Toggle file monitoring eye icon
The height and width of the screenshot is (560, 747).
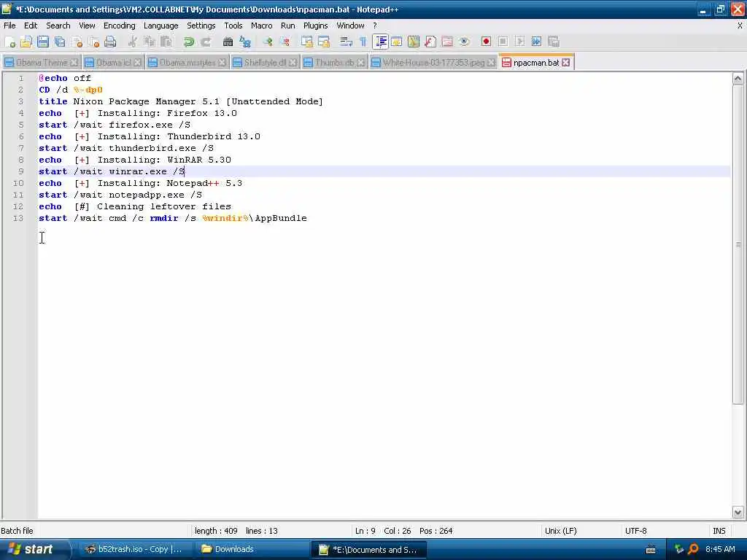[463, 42]
